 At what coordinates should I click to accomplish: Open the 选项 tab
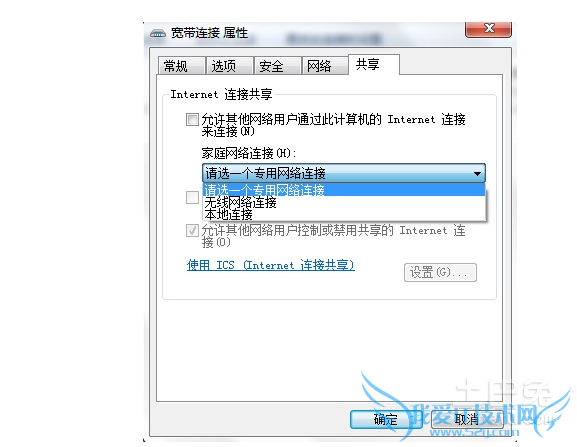click(229, 66)
